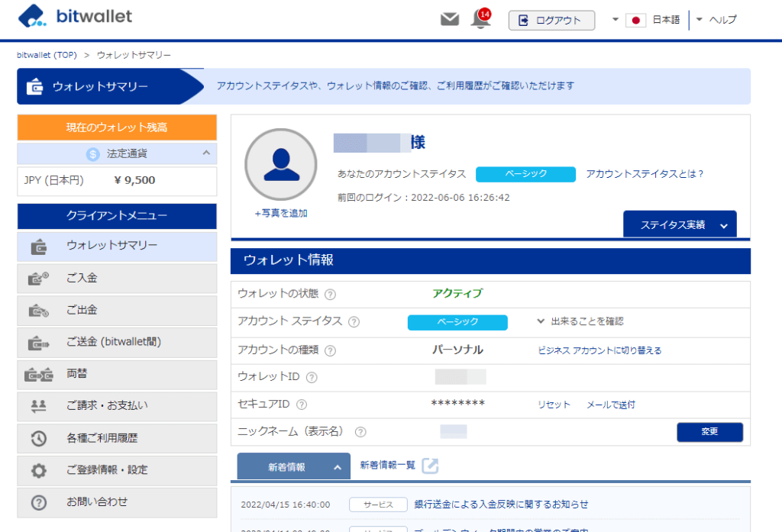Click the お問い合わせ question mark icon
The image size is (782, 532).
[x=38, y=502]
